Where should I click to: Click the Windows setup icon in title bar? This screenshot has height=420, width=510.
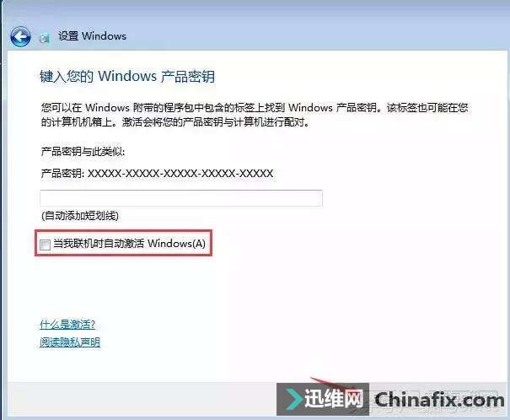click(44, 38)
